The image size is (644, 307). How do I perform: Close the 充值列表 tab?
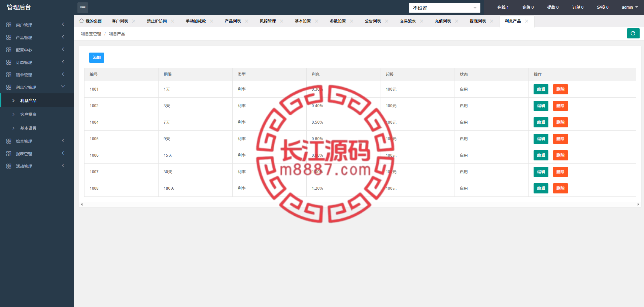[x=457, y=21]
